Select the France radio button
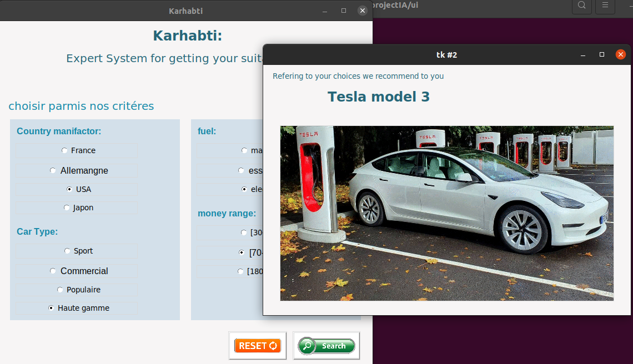 (77, 150)
